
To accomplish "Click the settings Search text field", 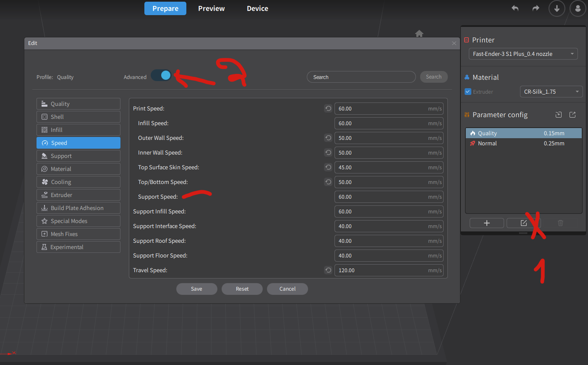I will tap(361, 77).
